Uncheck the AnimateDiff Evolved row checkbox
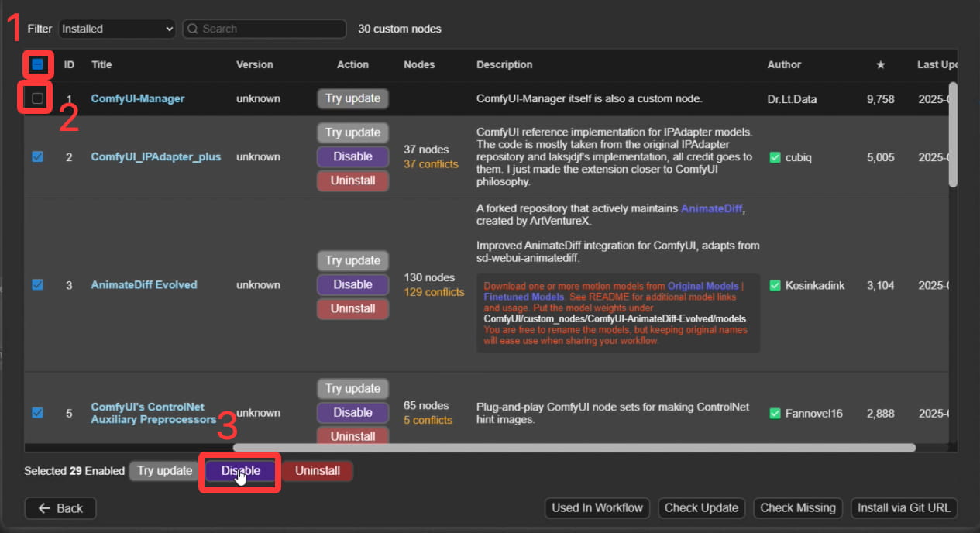This screenshot has width=980, height=533. (x=37, y=284)
